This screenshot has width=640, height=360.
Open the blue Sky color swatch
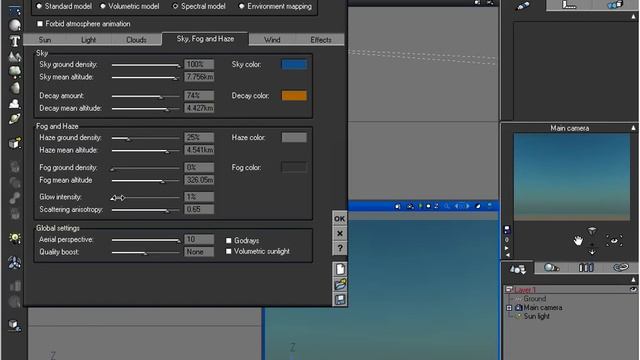click(294, 64)
